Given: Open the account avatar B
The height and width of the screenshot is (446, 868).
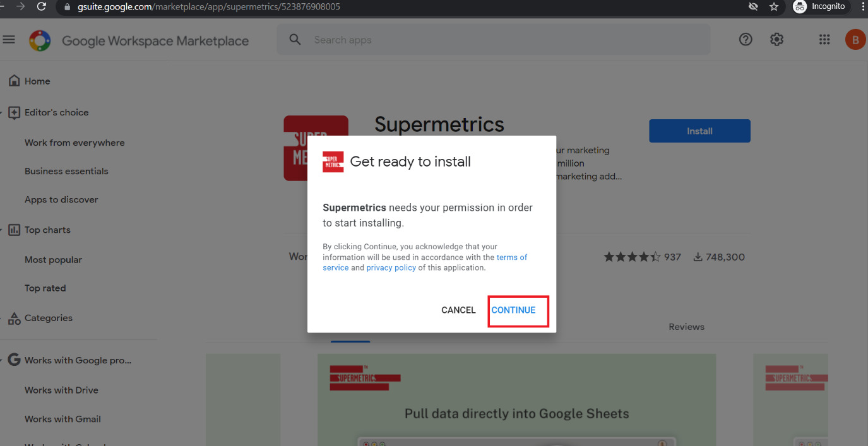Looking at the screenshot, I should click(x=855, y=40).
